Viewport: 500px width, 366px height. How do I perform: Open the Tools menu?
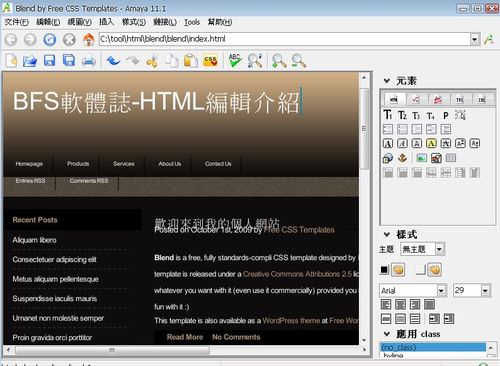click(192, 22)
